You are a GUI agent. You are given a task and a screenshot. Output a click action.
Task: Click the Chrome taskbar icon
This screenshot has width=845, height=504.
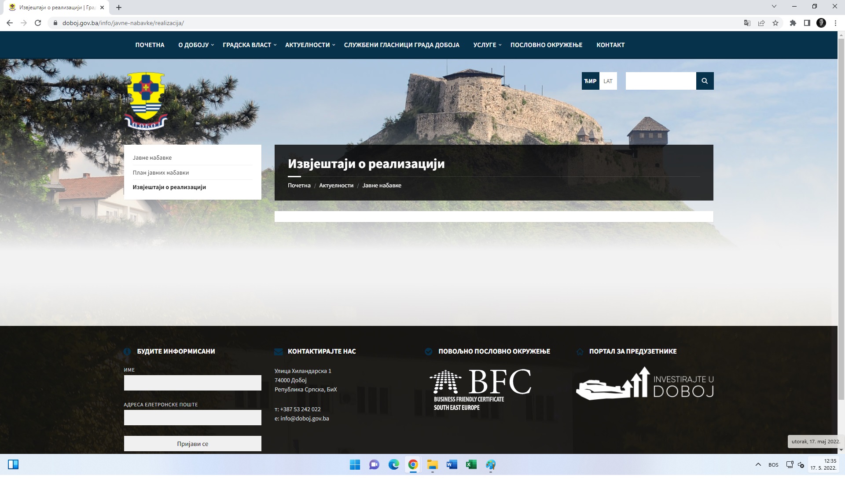(x=413, y=465)
